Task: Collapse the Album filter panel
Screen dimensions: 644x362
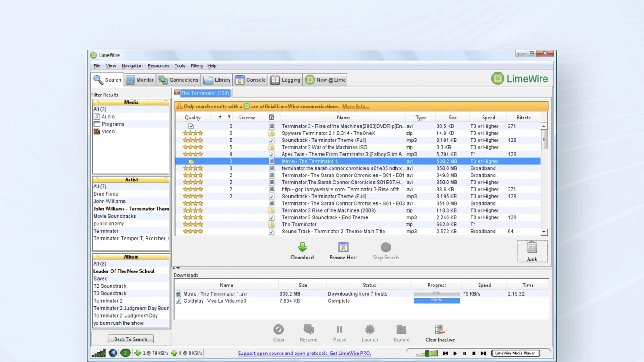Action: (167, 257)
